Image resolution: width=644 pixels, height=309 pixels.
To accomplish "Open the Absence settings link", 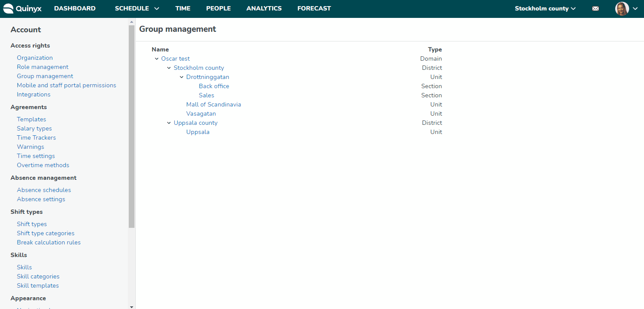I will (41, 199).
